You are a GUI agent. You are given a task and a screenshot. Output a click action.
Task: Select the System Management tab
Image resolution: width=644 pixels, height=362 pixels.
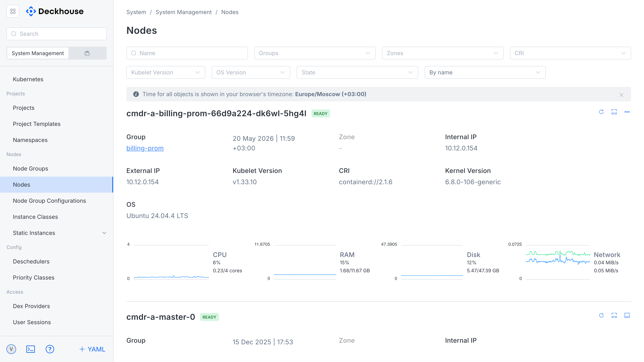point(38,53)
